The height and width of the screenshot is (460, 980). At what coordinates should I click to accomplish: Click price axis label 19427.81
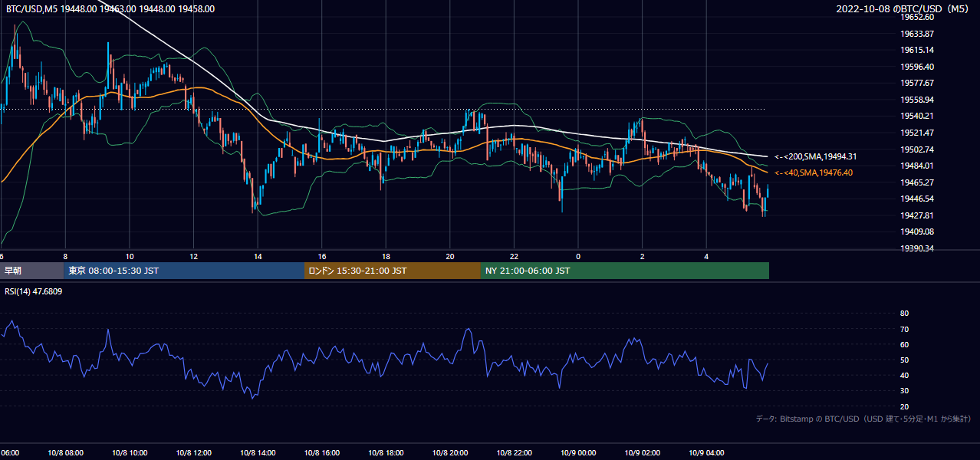[916, 215]
